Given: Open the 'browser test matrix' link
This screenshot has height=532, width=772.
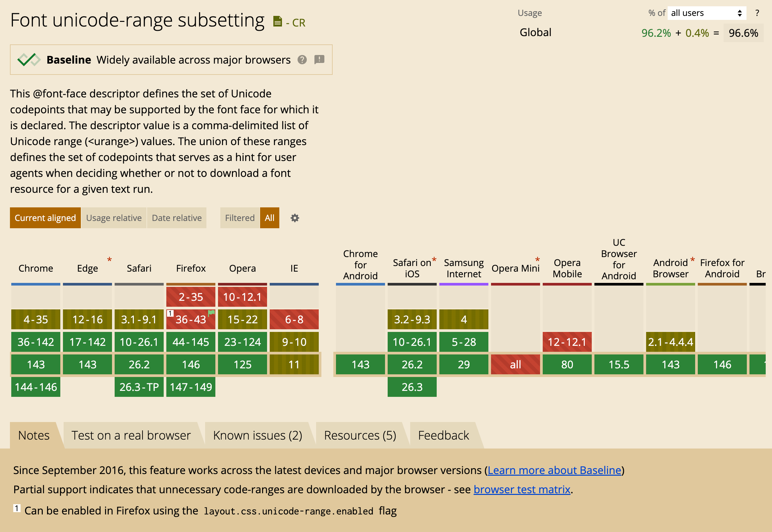Looking at the screenshot, I should click(x=522, y=489).
